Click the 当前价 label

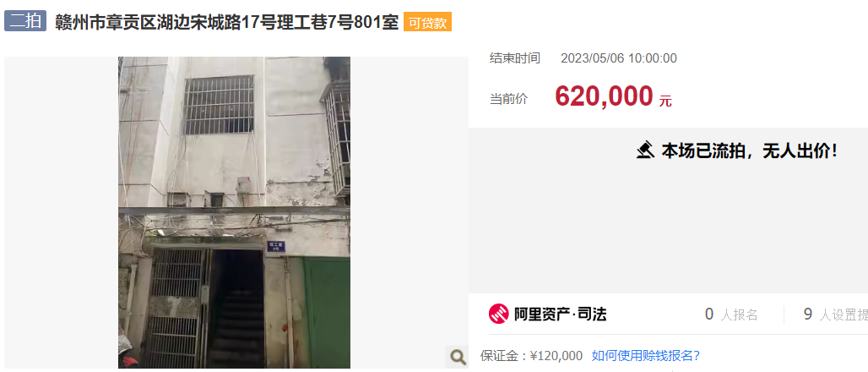click(508, 99)
